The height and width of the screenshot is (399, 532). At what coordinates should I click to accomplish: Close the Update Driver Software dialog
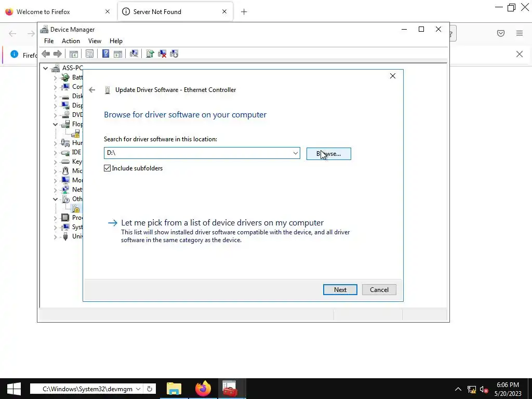point(393,76)
